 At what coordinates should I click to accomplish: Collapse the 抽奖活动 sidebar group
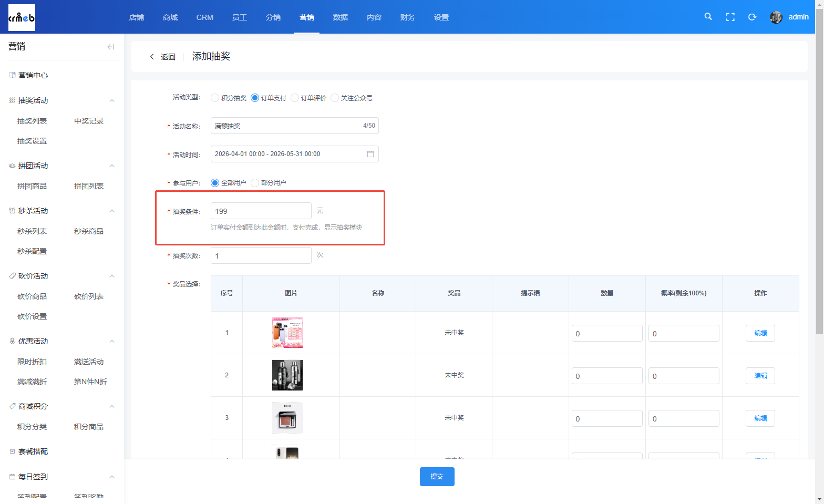coord(112,100)
